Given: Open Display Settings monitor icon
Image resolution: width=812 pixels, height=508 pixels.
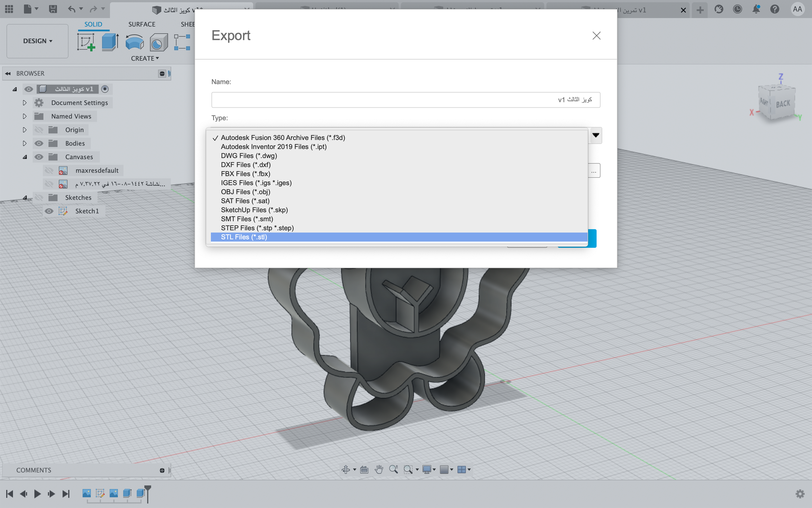Looking at the screenshot, I should [x=427, y=469].
